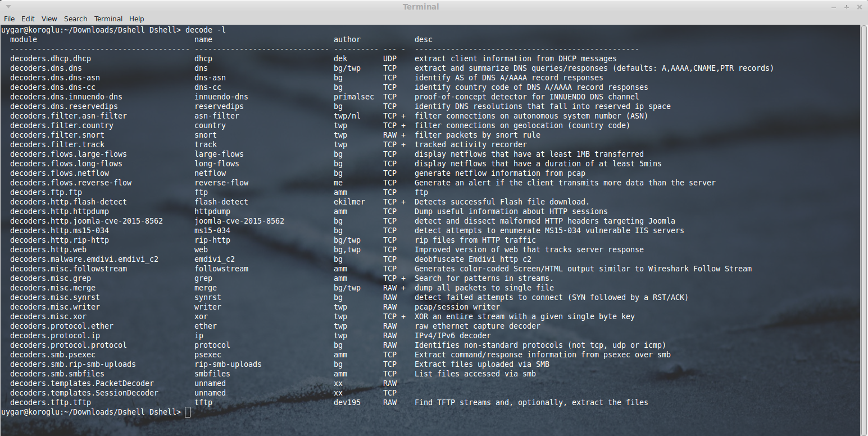The width and height of the screenshot is (868, 436).
Task: Open the File menu
Action: tap(9, 19)
